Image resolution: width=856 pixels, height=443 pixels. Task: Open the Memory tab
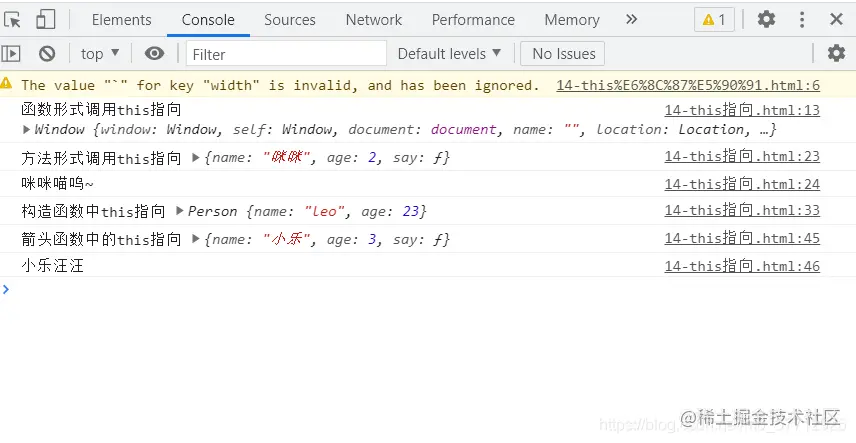pyautogui.click(x=572, y=20)
